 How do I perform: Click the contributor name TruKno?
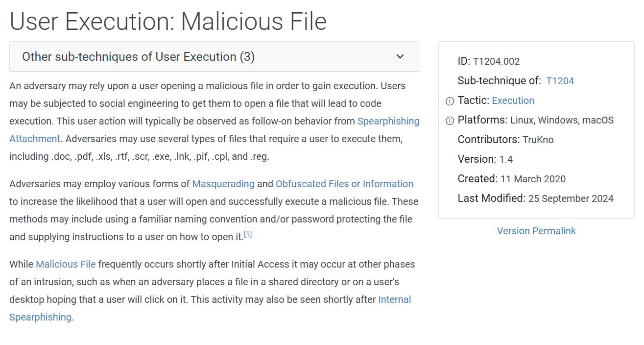click(538, 140)
